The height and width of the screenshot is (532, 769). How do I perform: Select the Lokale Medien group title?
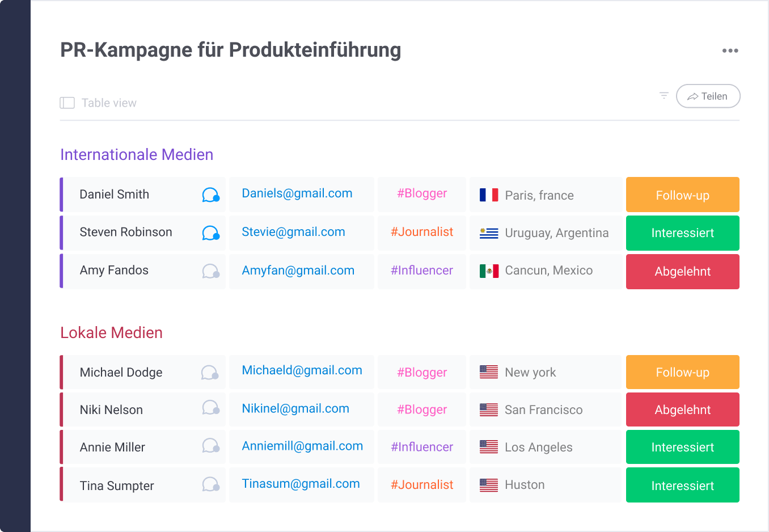tap(111, 333)
